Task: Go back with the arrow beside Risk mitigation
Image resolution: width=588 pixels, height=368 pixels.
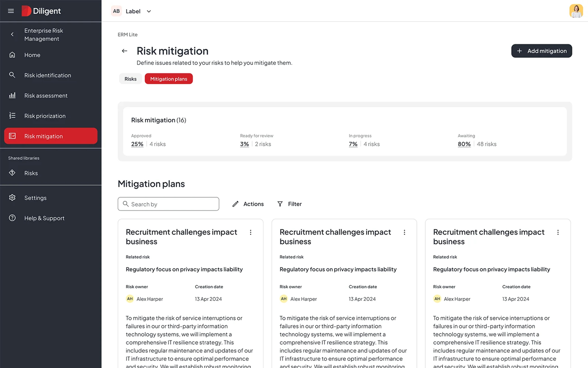Action: (124, 51)
